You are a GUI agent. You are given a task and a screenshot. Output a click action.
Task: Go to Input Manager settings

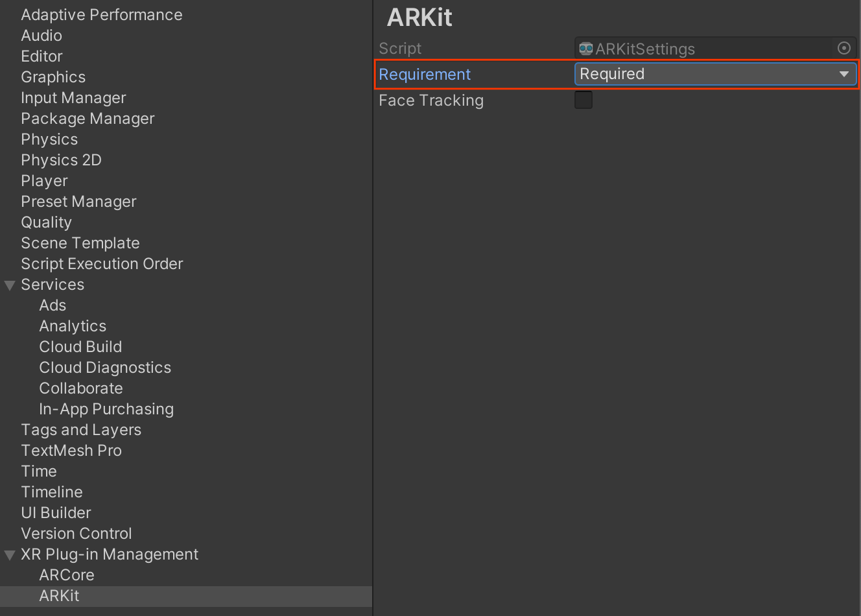(x=73, y=98)
